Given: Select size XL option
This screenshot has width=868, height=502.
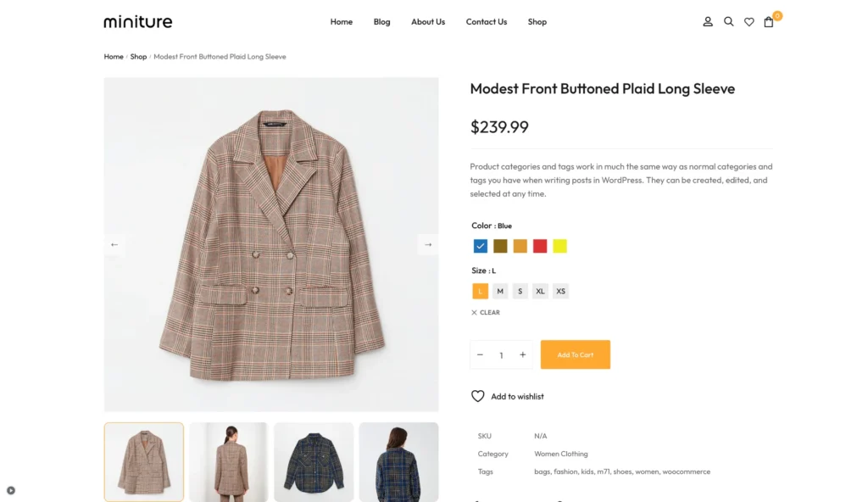Looking at the screenshot, I should pos(540,291).
